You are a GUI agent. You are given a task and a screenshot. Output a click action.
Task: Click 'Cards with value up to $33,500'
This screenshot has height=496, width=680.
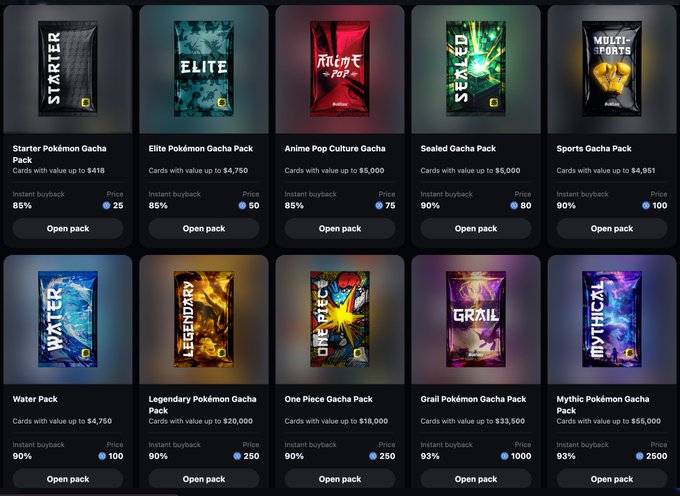[x=473, y=421]
